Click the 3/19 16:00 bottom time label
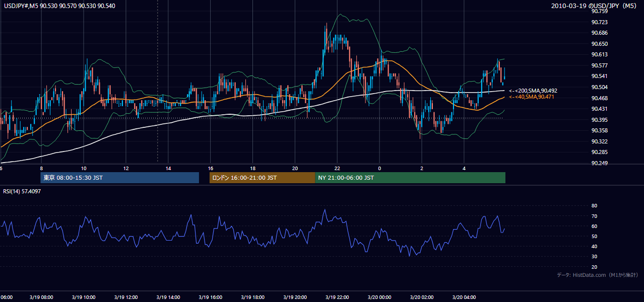This screenshot has height=302, width=644. point(211,297)
